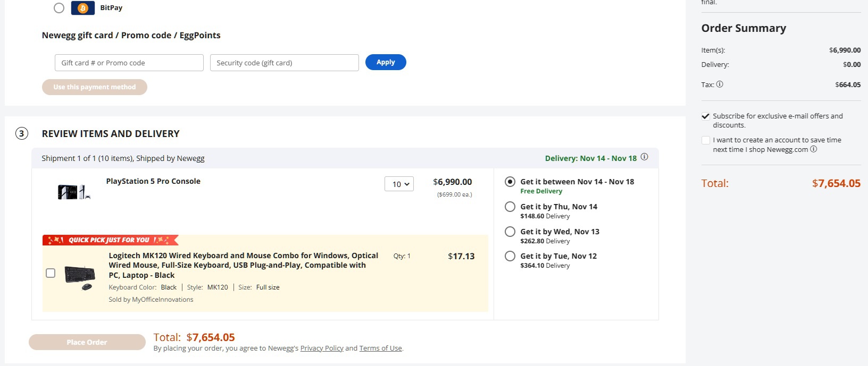Screen dimensions: 868x366
Task: Click the $7,654.05 total in Order Summary
Action: pyautogui.click(x=836, y=183)
